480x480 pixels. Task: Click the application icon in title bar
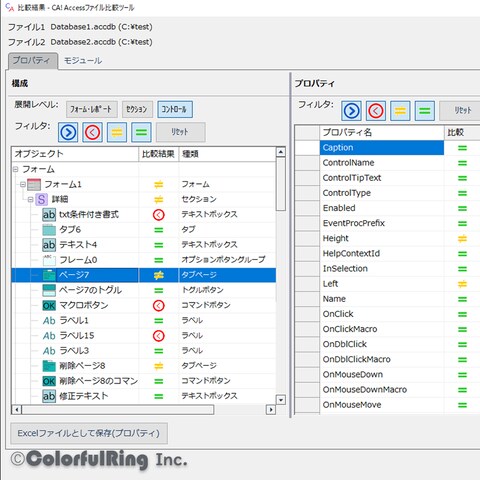coord(9,7)
